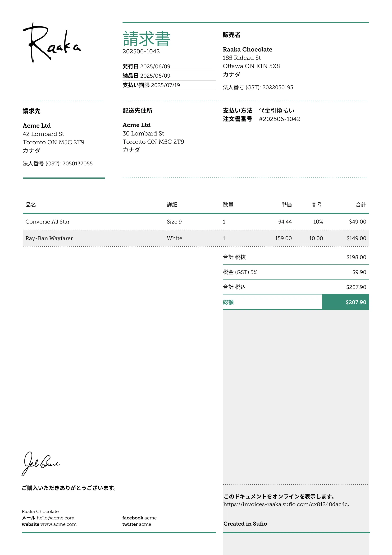Click the White detail cell
The height and width of the screenshot is (555, 392).
click(174, 238)
